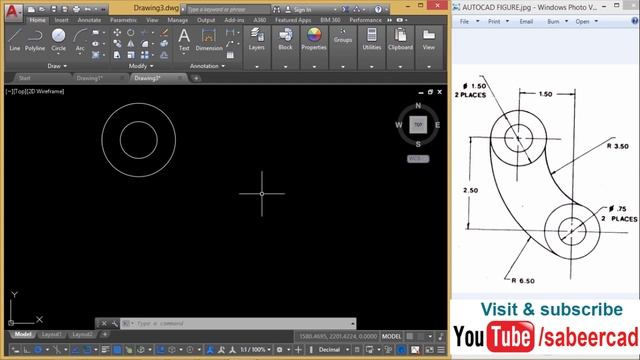640x360 pixels.
Task: Click the Plot printer icon in quick access
Action: click(x=76, y=9)
